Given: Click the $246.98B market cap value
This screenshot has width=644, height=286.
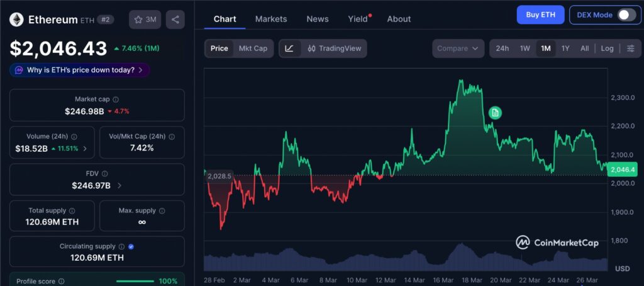Looking at the screenshot, I should pos(84,111).
